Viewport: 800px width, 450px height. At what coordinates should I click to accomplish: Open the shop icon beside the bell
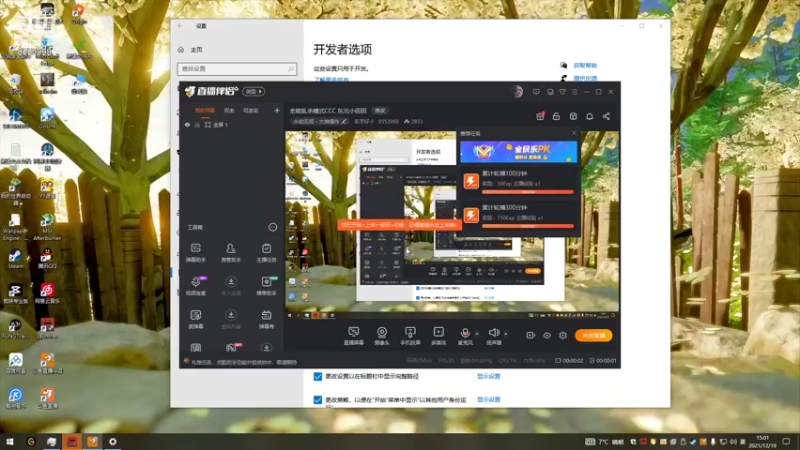click(x=573, y=116)
